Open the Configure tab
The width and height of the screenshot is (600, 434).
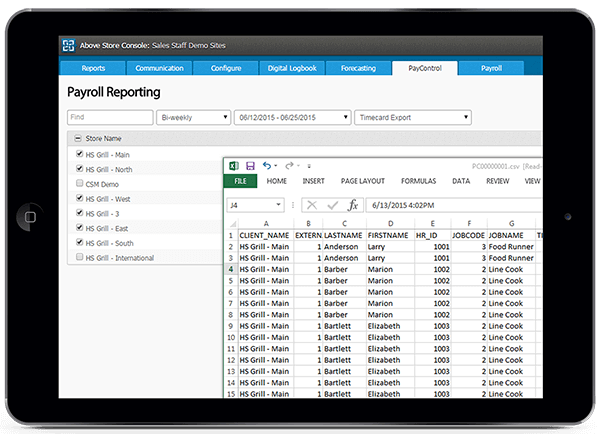coord(226,68)
